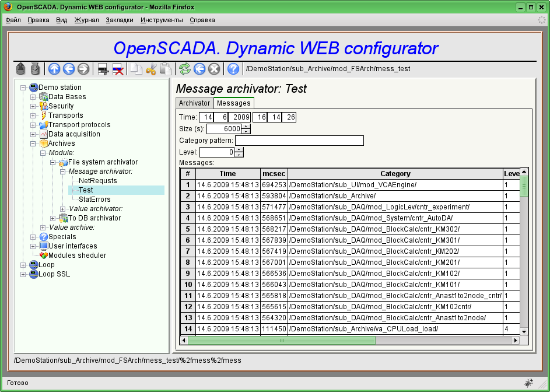Expand the Security tree node

33,106
